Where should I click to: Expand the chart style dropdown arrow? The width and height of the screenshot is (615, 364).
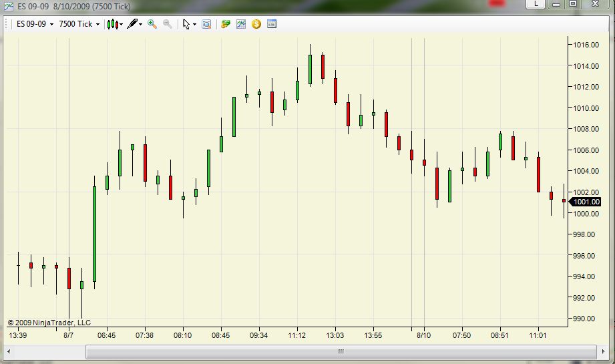121,24
